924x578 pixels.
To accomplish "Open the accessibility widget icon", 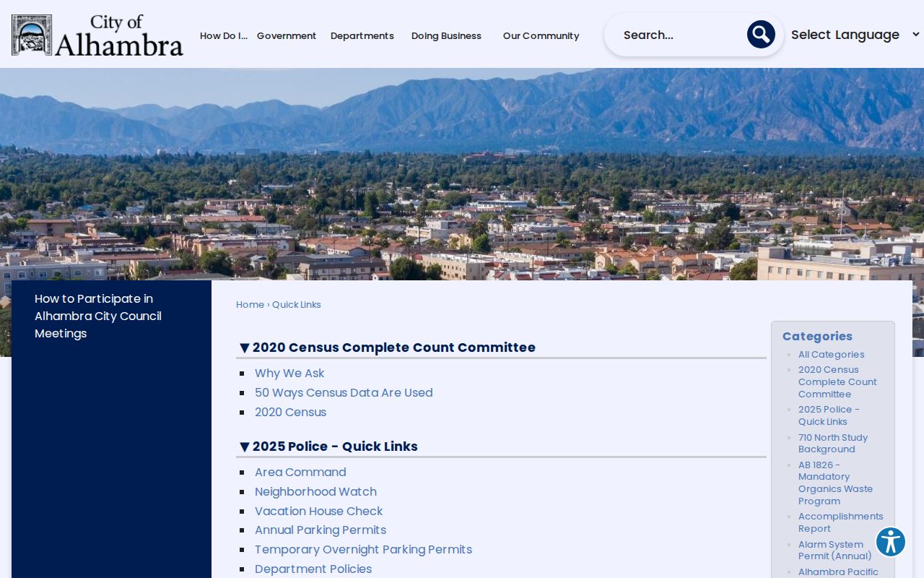I will tap(891, 542).
